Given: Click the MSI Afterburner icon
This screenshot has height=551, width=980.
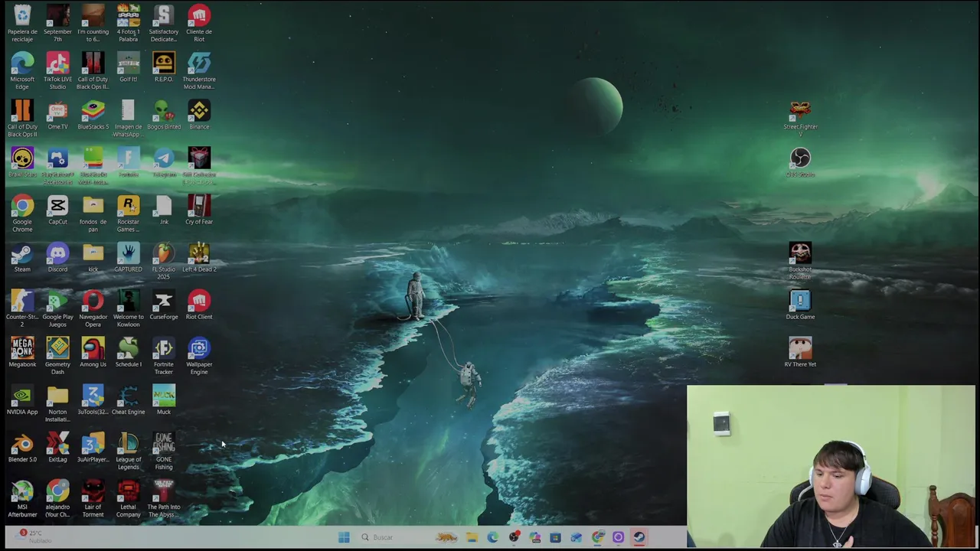Looking at the screenshot, I should pos(22,498).
